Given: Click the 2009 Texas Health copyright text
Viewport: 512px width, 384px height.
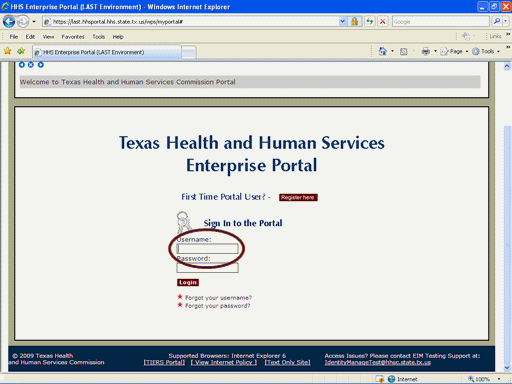Looking at the screenshot, I should tap(43, 356).
